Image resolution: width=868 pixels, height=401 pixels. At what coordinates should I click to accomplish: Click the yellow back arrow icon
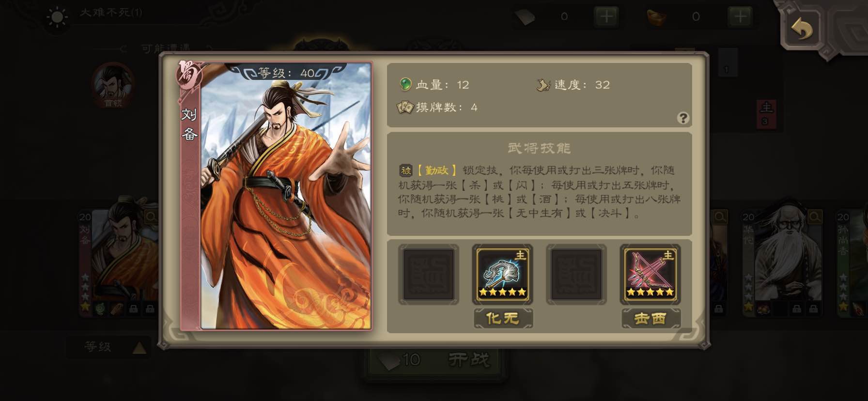coord(801,29)
